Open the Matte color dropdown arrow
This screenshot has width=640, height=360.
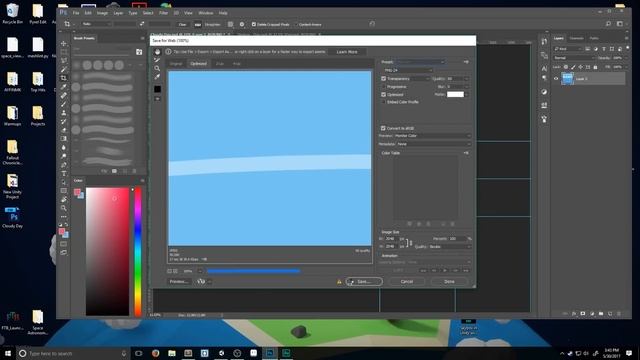[x=467, y=94]
